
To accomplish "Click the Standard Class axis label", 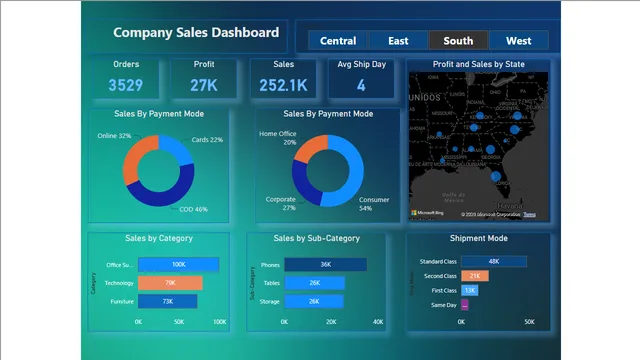I will pyautogui.click(x=438, y=261).
